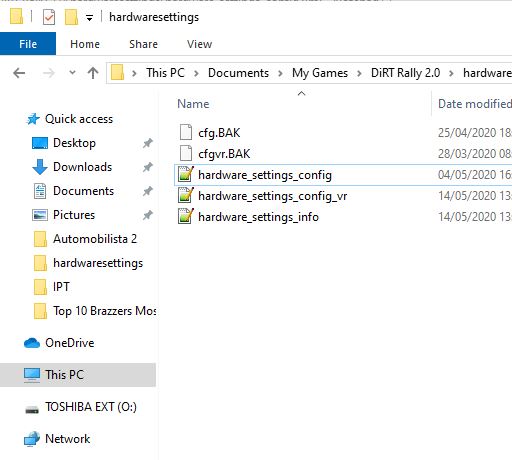Open the Share ribbon tab
Image resolution: width=512 pixels, height=460 pixels.
point(143,44)
